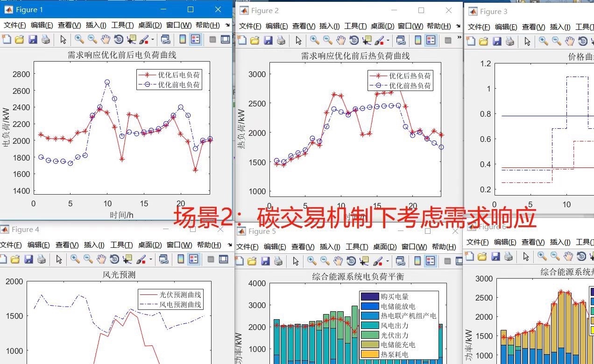
Task: Select Pan hand tool in Figure 2
Action: pos(341,41)
